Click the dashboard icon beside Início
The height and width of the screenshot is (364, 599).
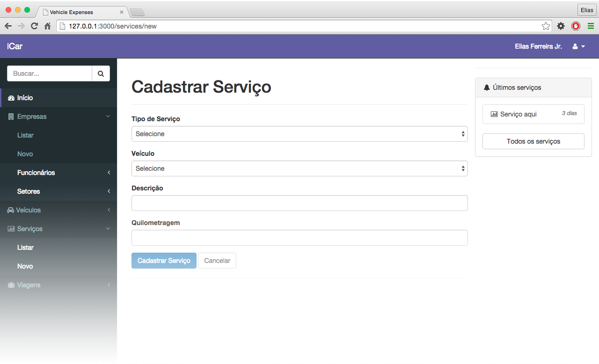(11, 98)
